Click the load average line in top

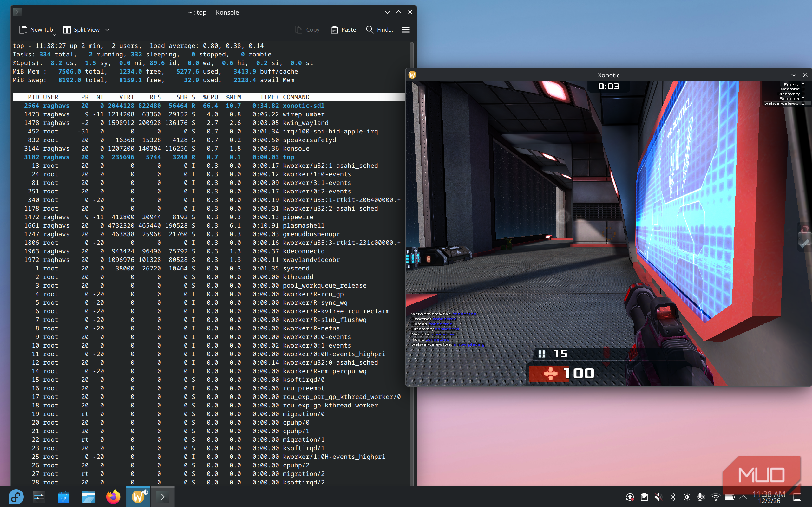click(x=138, y=46)
